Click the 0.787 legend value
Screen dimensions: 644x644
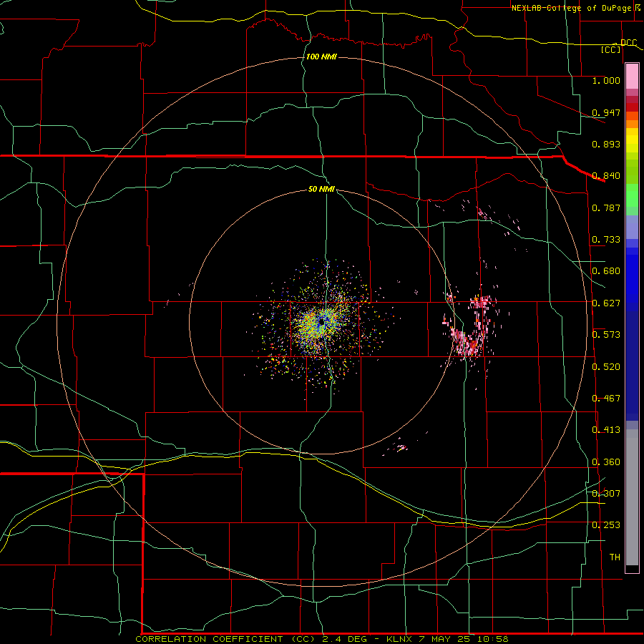tap(606, 208)
